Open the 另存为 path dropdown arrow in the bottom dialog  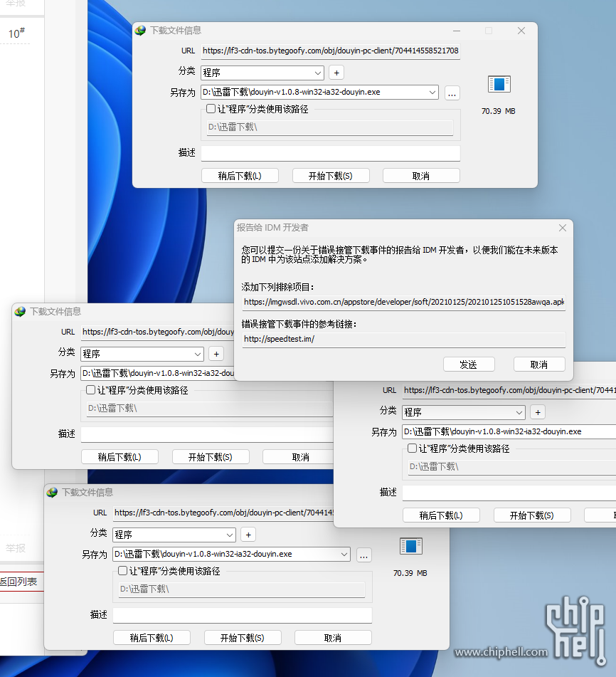(344, 555)
